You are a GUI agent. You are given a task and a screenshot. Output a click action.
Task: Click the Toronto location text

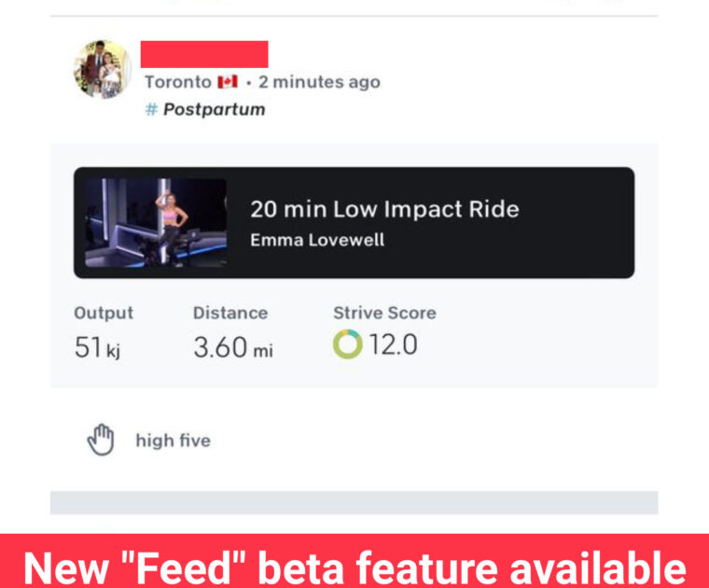click(177, 82)
